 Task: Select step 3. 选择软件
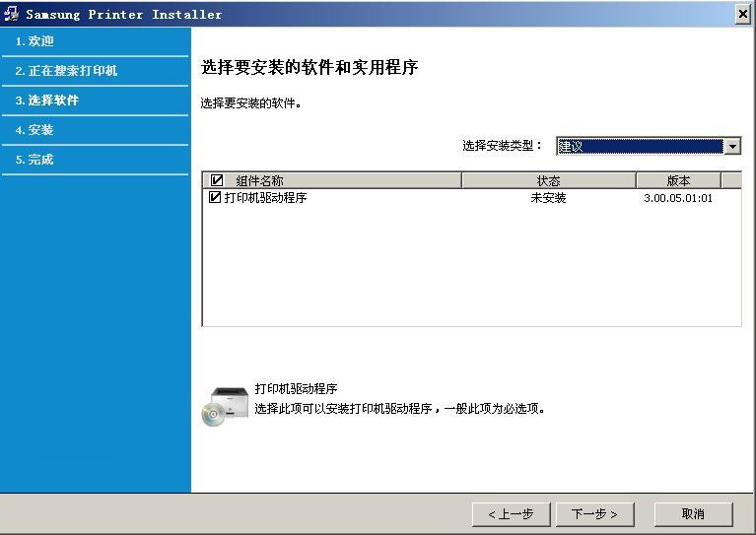47,100
